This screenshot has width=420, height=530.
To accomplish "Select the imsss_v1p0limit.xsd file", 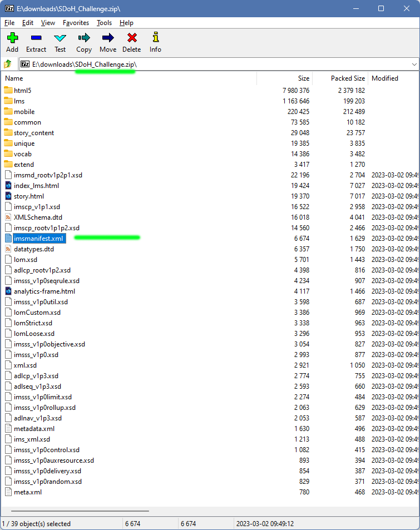I will [43, 397].
